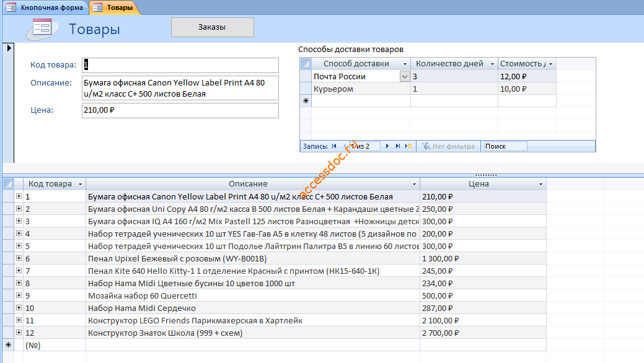This screenshot has width=644, height=363.
Task: Select the Пенал Upixel Бежевый row description
Action: [253, 259]
